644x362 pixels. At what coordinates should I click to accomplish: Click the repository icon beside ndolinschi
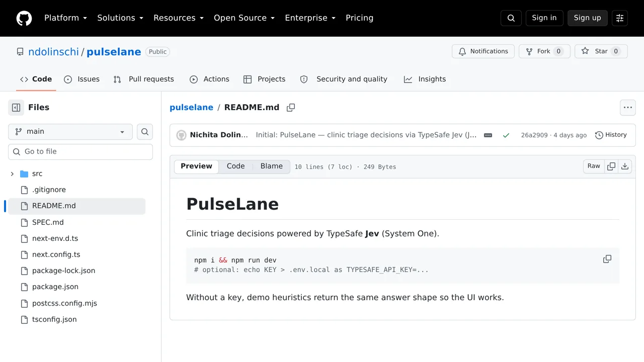point(20,52)
